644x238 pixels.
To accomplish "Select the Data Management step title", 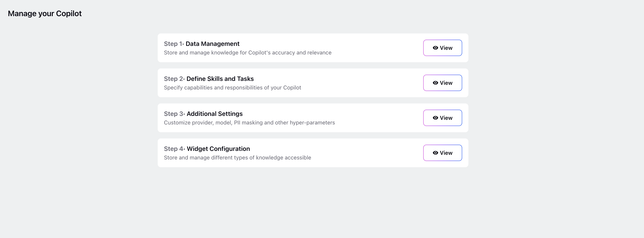I will pyautogui.click(x=213, y=44).
